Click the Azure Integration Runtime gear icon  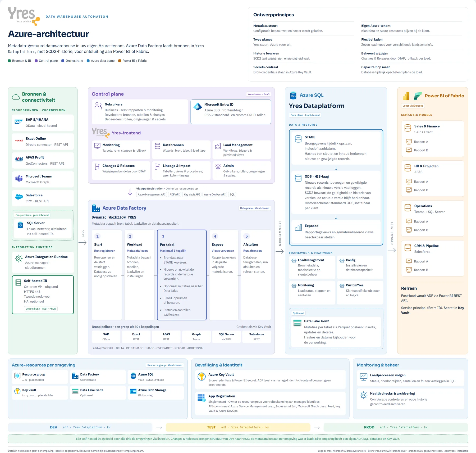point(19,259)
